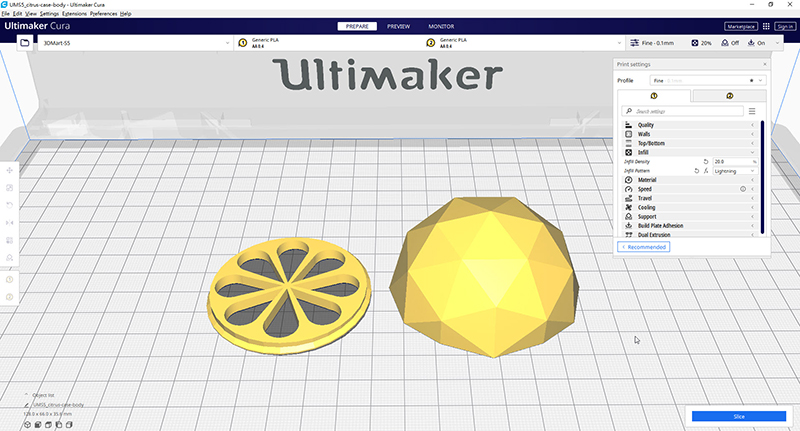Open the Preferences menu
This screenshot has height=431, width=800.
pyautogui.click(x=104, y=14)
